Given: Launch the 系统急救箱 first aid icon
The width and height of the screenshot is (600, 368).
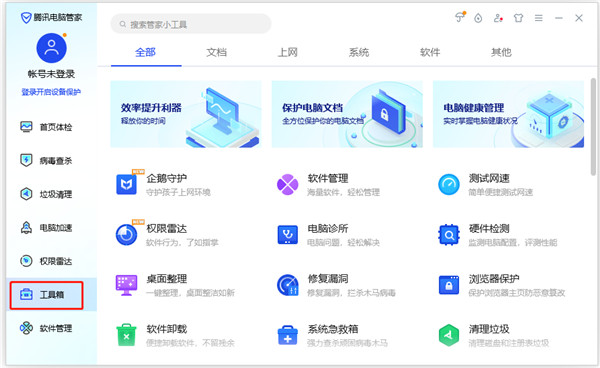Looking at the screenshot, I should click(287, 335).
